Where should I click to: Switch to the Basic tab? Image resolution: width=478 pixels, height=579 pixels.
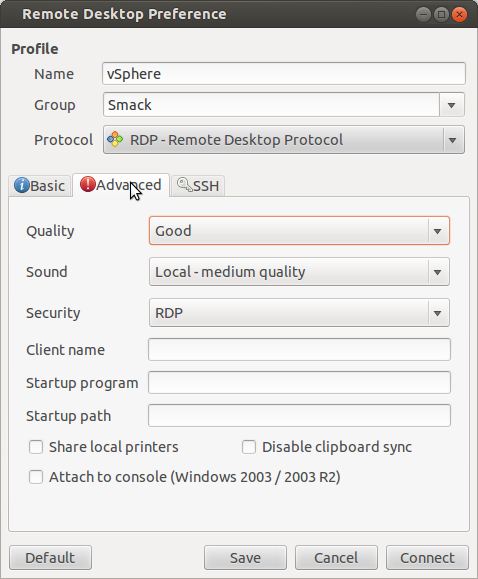click(40, 185)
